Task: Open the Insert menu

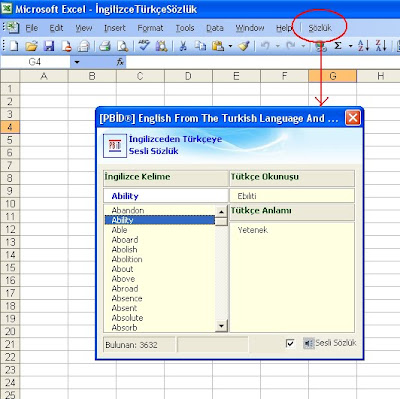Action: (115, 28)
